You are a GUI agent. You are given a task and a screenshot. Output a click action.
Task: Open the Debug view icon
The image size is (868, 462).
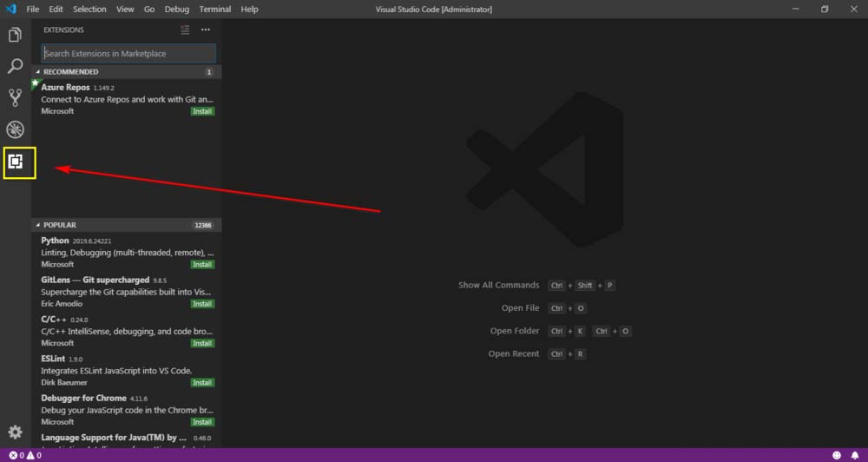pyautogui.click(x=15, y=129)
